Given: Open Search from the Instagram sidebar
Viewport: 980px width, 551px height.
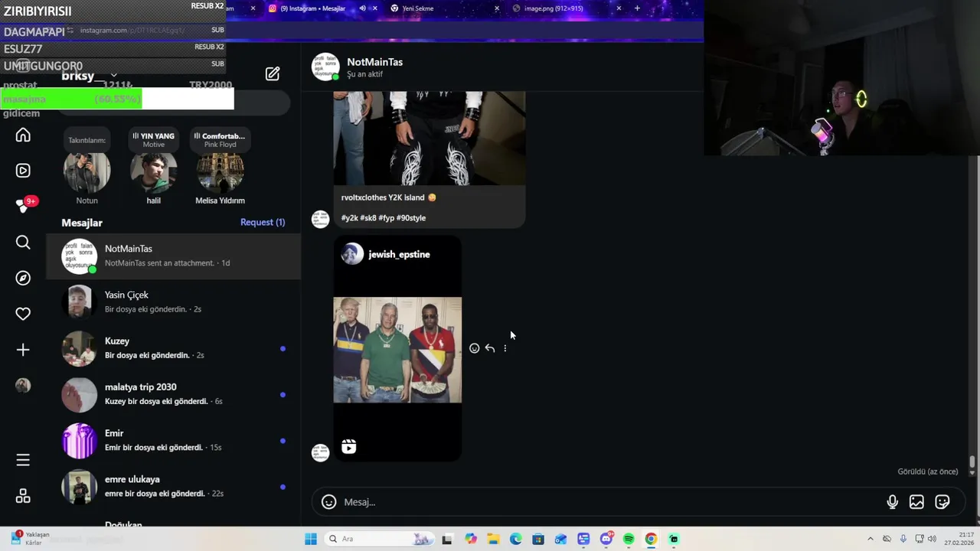Looking at the screenshot, I should [23, 242].
